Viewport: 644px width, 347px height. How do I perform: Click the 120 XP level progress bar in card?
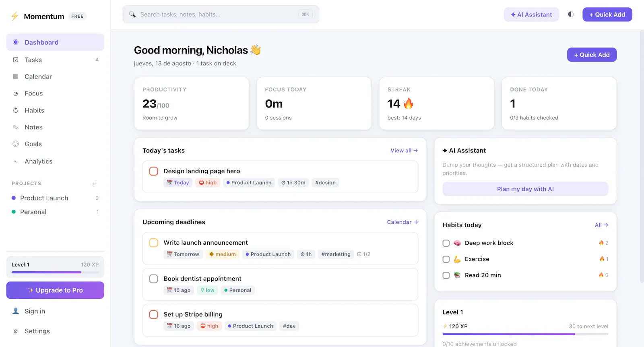[525, 334]
